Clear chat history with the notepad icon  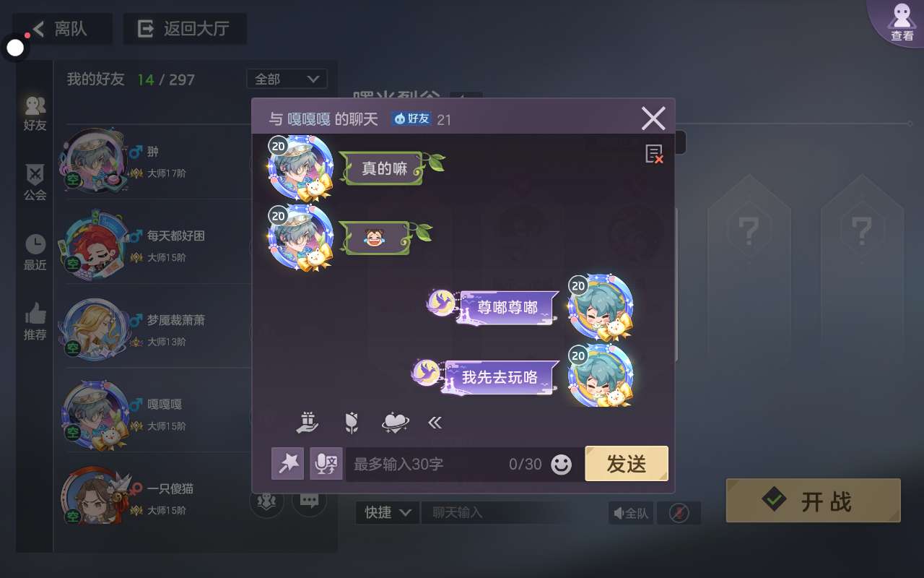(x=654, y=154)
